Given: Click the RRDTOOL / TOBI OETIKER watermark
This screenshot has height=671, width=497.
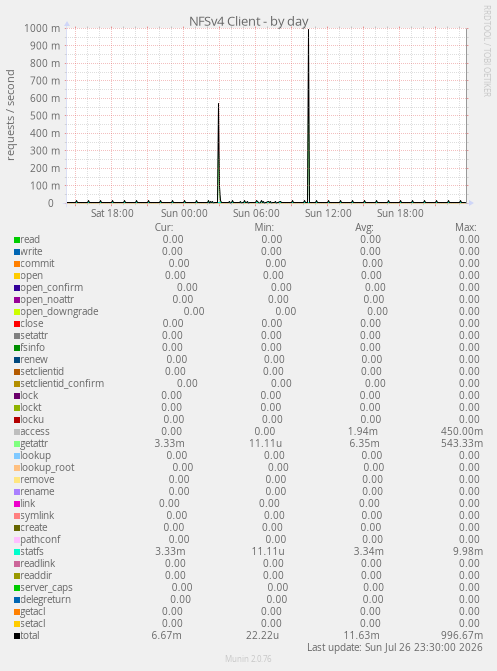Looking at the screenshot, I should [x=487, y=51].
